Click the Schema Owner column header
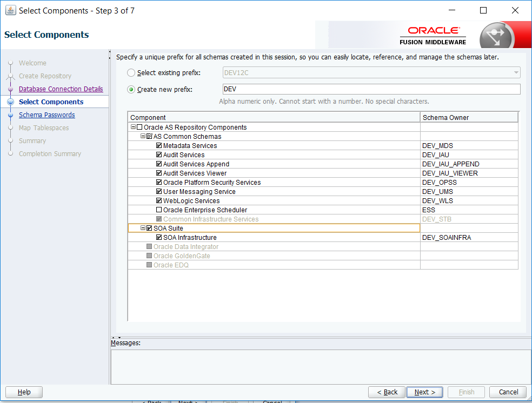This screenshot has width=532, height=403. click(468, 117)
